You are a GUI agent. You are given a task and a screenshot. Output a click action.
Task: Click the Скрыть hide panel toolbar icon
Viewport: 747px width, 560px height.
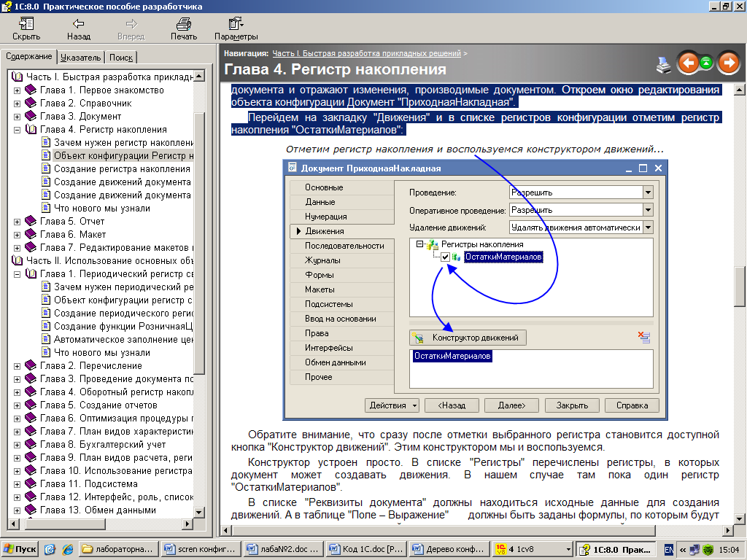tap(26, 23)
